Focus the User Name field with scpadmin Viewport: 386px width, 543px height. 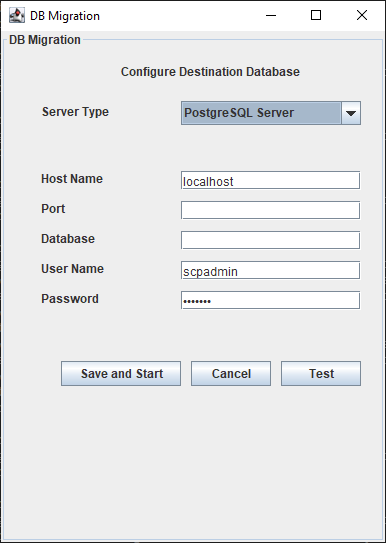(270, 270)
